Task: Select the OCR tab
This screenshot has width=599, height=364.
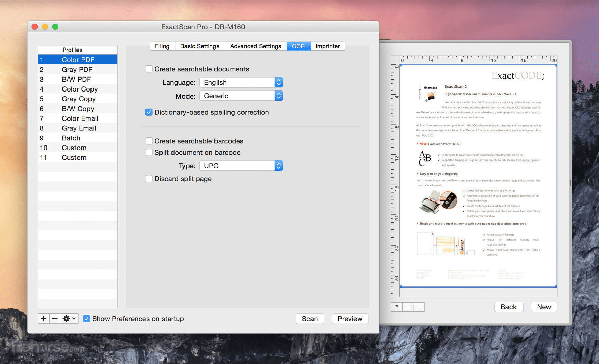Action: (298, 46)
